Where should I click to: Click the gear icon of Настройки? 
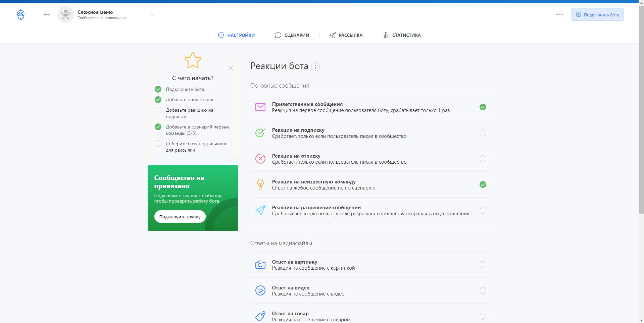coord(221,35)
